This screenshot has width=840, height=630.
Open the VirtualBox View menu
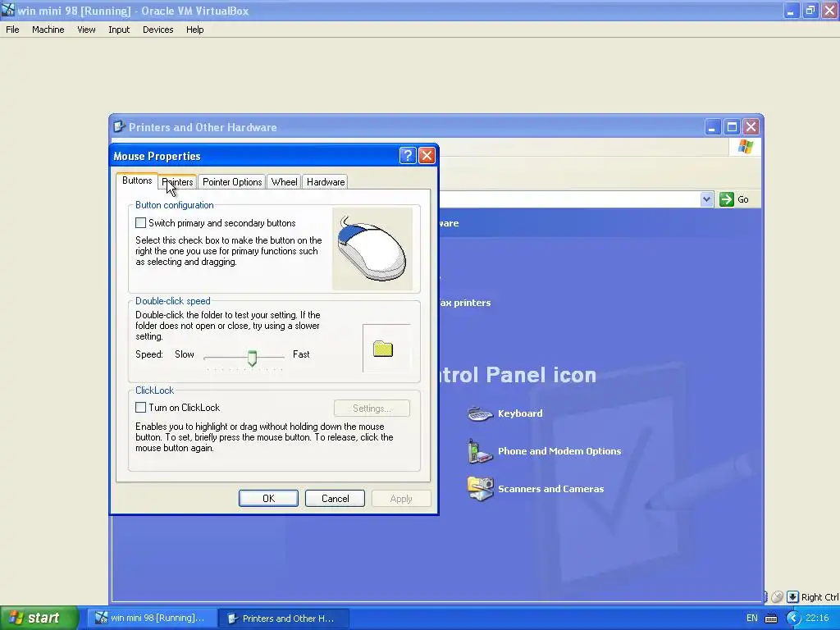point(86,30)
